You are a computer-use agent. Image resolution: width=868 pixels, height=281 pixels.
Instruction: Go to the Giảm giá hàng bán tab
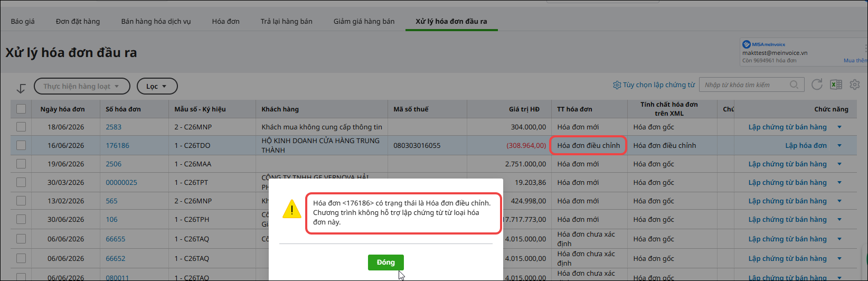coord(364,21)
